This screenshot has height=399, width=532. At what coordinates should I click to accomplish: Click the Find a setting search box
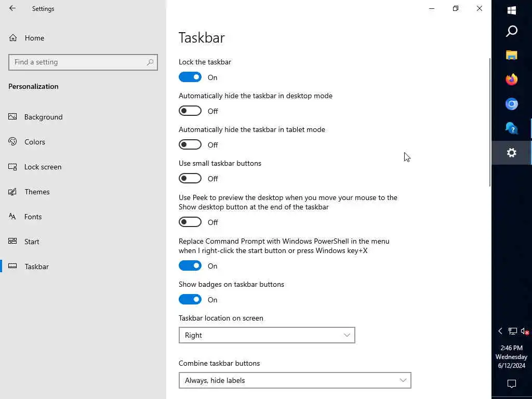(78, 62)
